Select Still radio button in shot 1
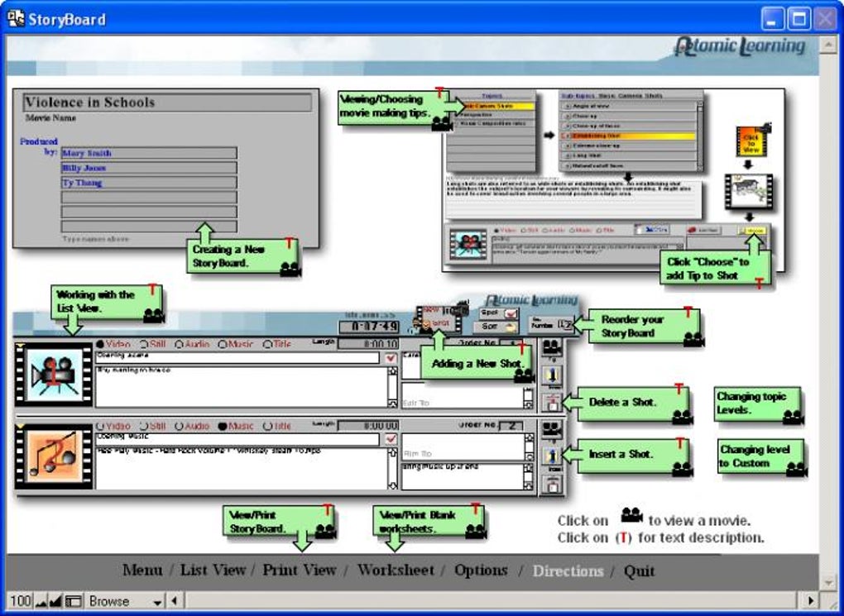844x616 pixels. (x=144, y=344)
